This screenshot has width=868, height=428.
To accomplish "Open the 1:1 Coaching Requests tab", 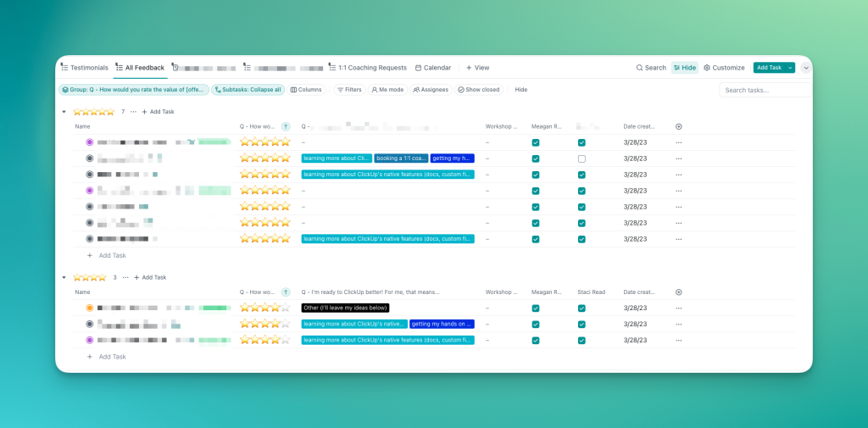I will pos(368,68).
